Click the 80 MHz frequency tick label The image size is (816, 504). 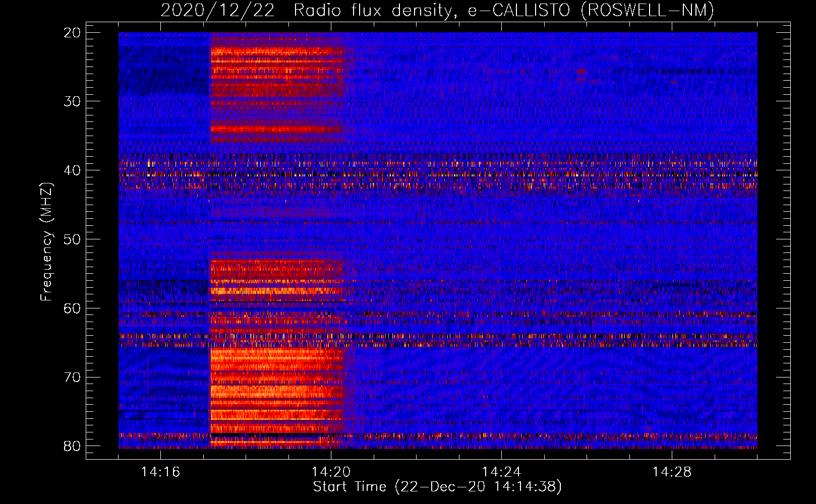[72, 446]
